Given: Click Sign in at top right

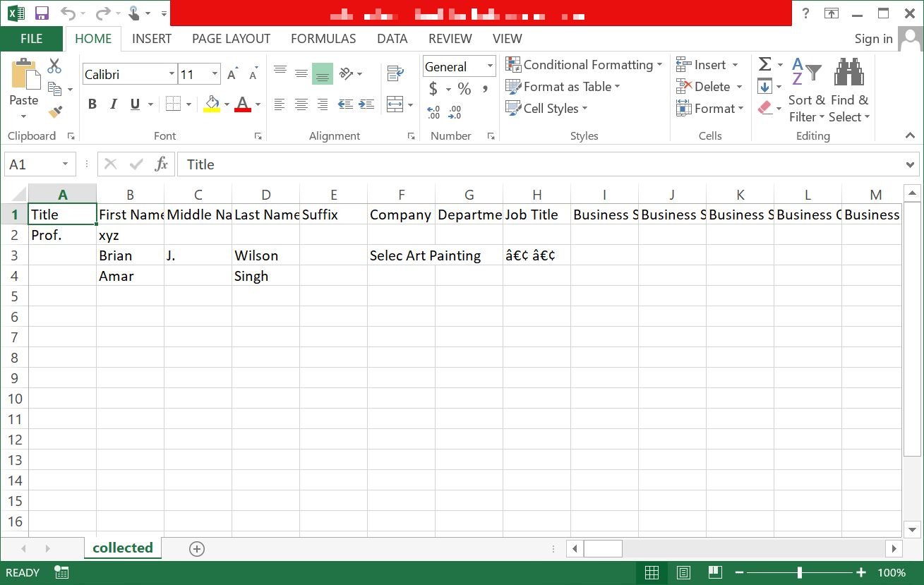Looking at the screenshot, I should pyautogui.click(x=873, y=39).
